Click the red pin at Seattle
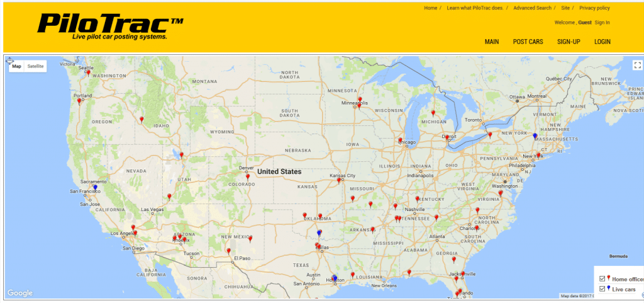The width and height of the screenshot is (644, 303). (x=88, y=73)
